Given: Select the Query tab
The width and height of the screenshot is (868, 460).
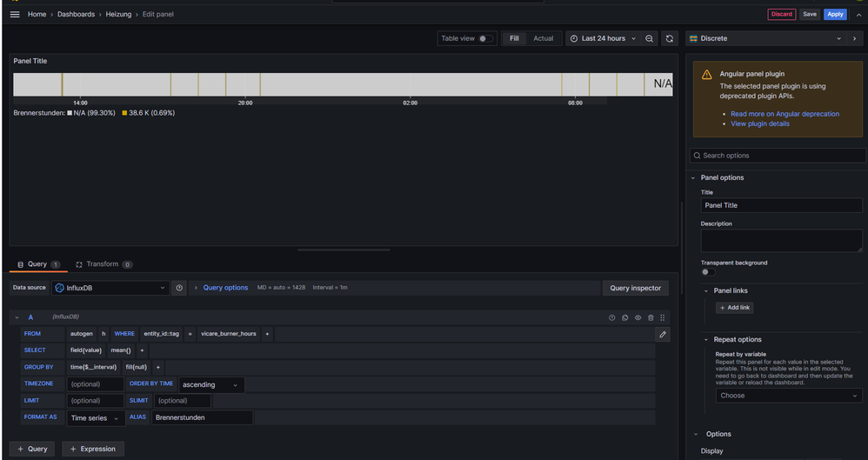Looking at the screenshot, I should point(37,264).
